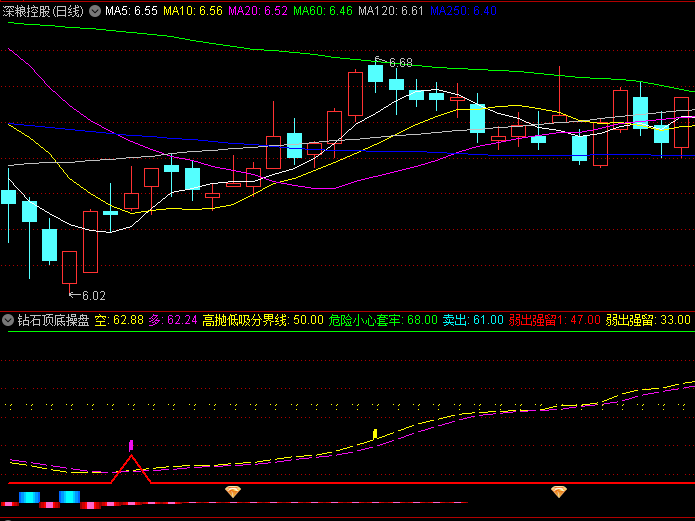Viewport: 695px width, 521px height.
Task: Click the MA10: 6.56 label
Action: [x=193, y=11]
